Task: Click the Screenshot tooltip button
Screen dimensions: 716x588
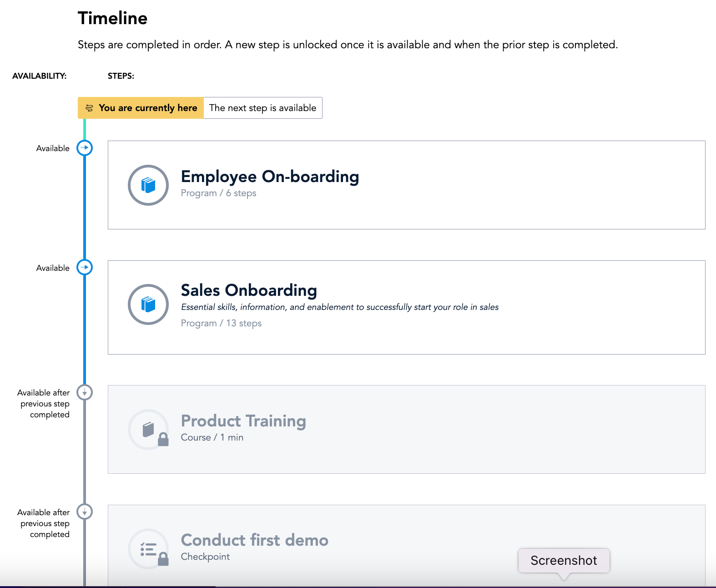Action: tap(564, 560)
